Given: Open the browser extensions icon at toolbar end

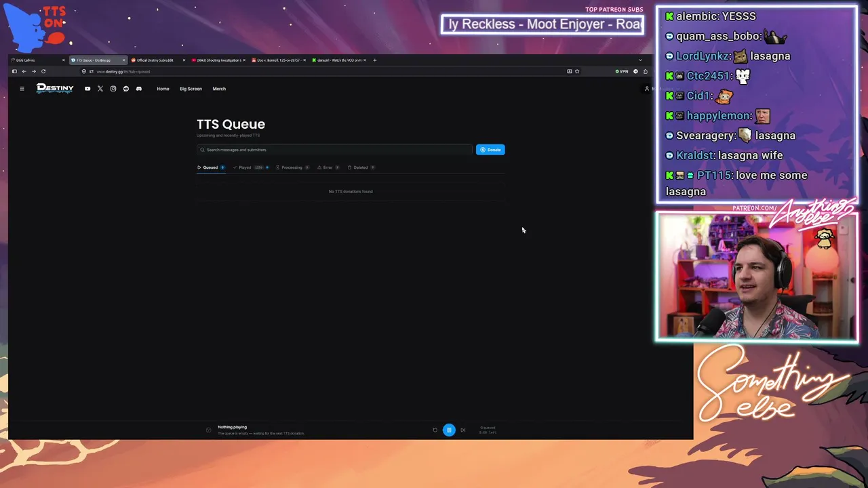Looking at the screenshot, I should 645,71.
